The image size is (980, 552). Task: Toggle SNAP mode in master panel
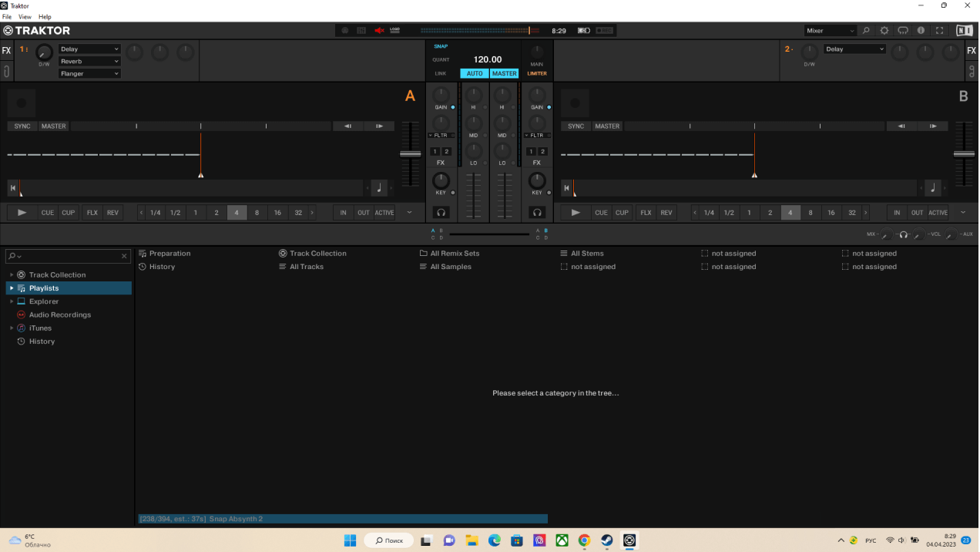[441, 46]
